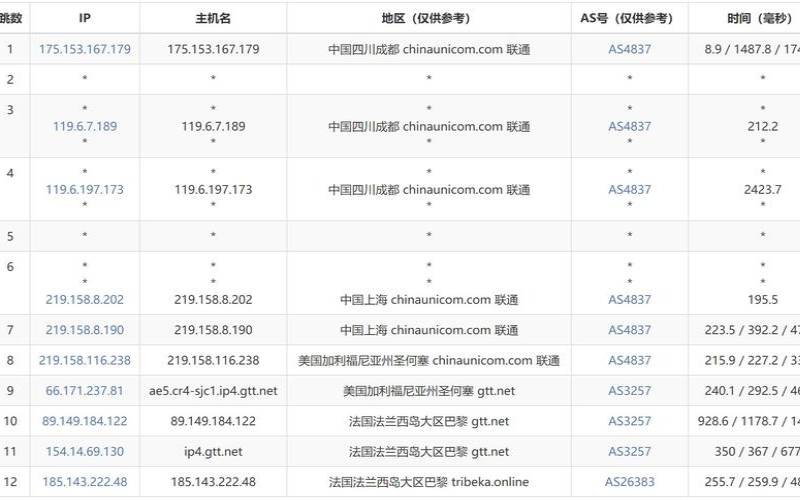Open AS3257 link in hop 9 row
The height and width of the screenshot is (500, 800).
(629, 391)
